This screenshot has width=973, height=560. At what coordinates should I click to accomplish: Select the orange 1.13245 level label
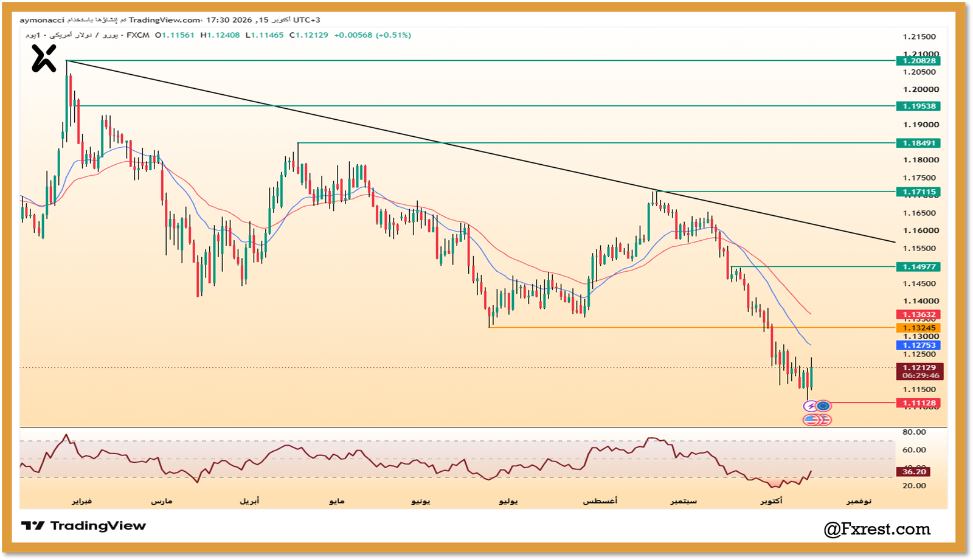click(918, 328)
